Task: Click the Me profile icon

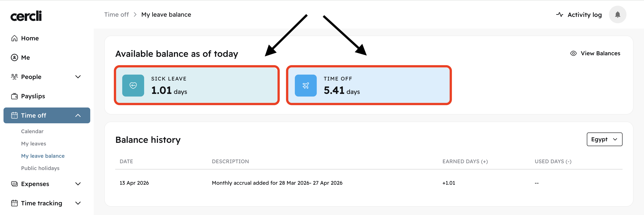Action: [14, 57]
